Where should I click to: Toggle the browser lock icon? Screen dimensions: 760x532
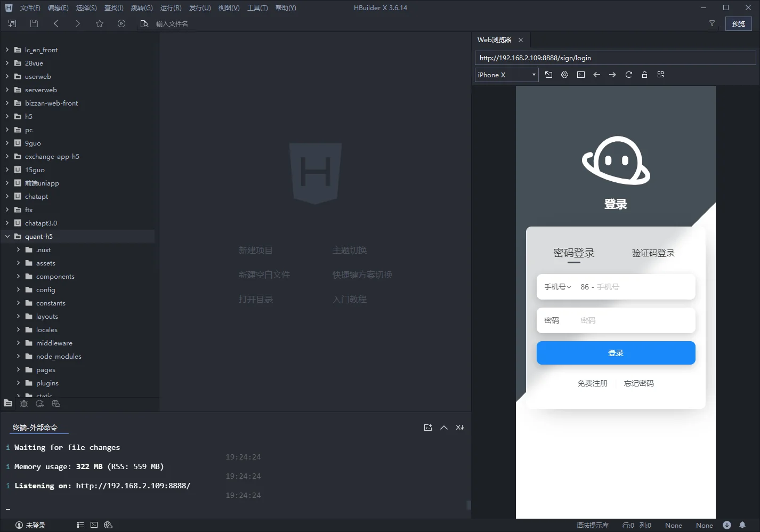[644, 75]
